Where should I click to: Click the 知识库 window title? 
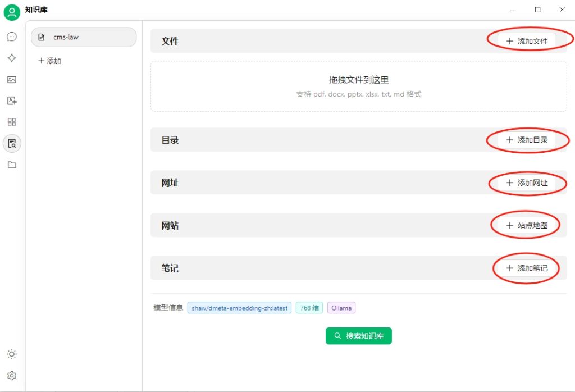click(36, 10)
